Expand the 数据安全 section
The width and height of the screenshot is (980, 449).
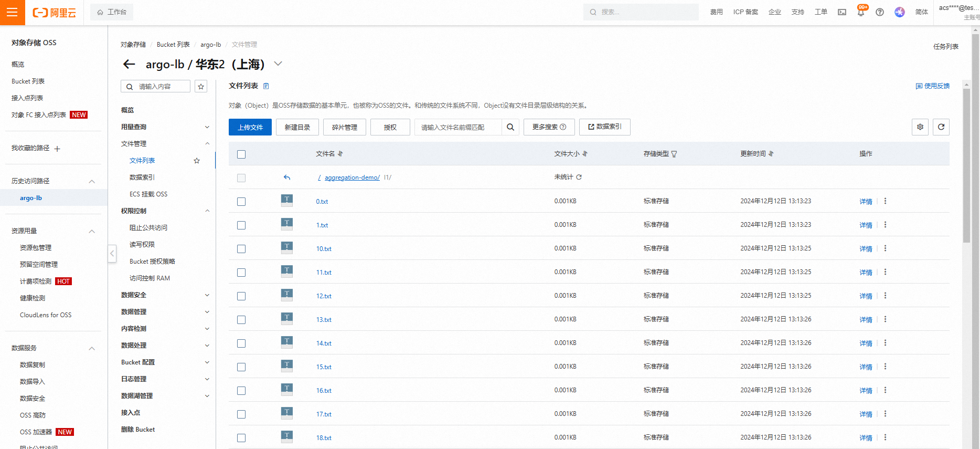[207, 295]
